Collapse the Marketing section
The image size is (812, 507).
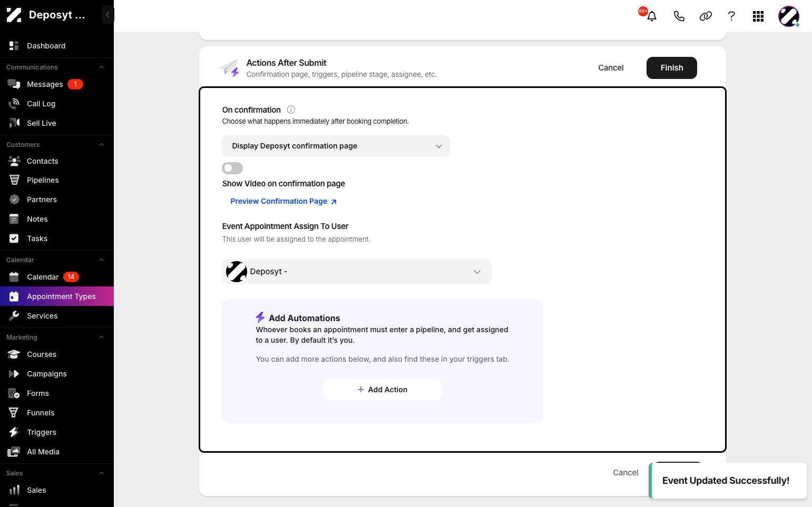pyautogui.click(x=102, y=337)
